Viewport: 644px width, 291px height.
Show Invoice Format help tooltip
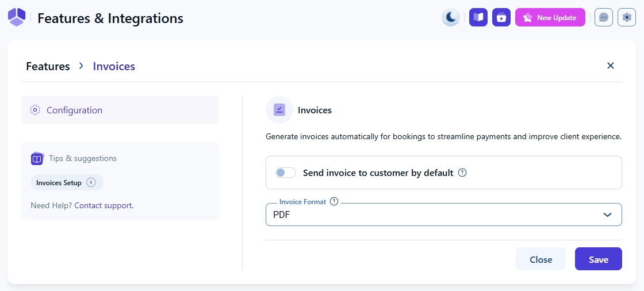[335, 201]
